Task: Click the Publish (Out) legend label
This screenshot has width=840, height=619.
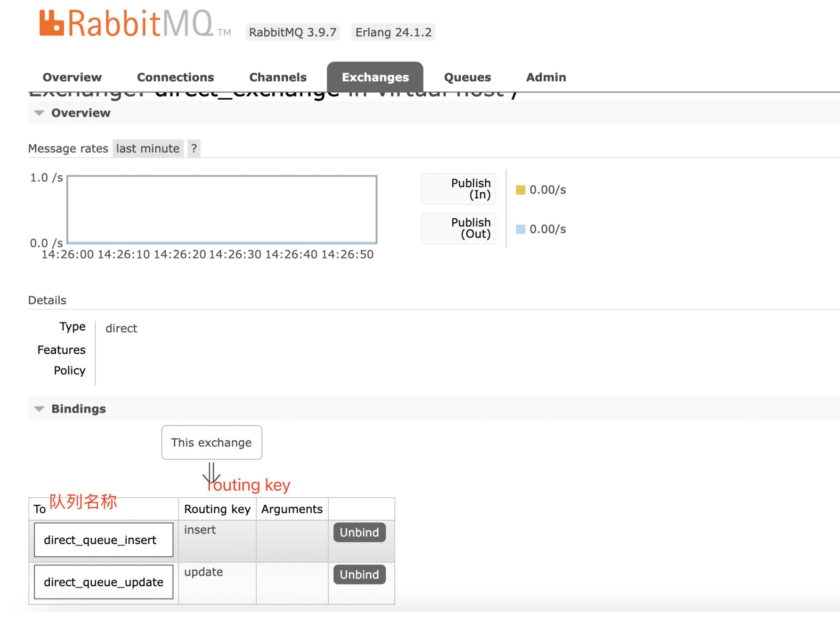Action: tap(459, 228)
